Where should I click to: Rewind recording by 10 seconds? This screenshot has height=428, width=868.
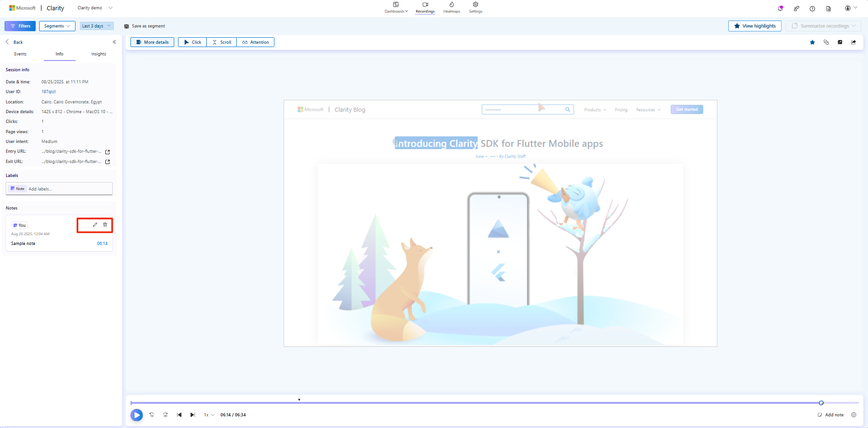(151, 415)
